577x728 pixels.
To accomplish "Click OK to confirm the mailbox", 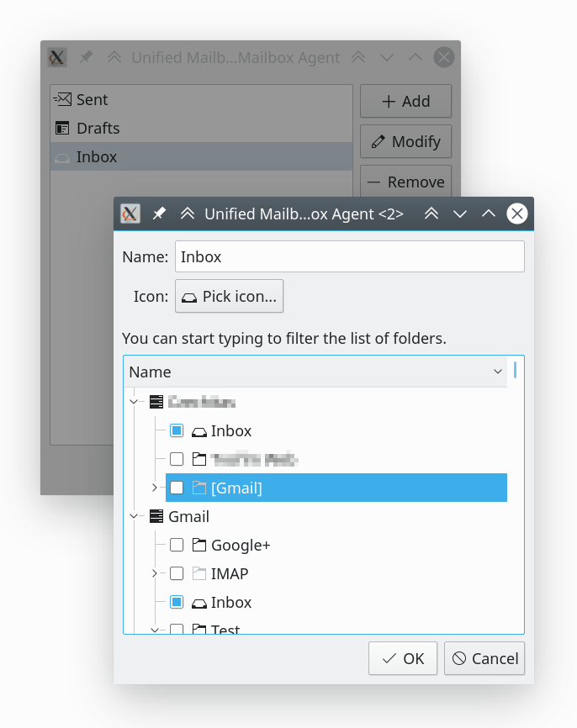I will click(x=403, y=658).
